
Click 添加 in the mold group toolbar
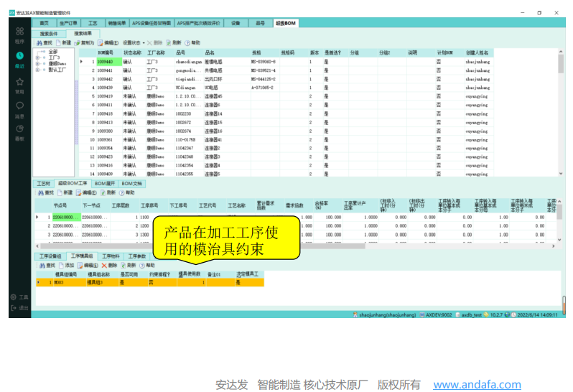coord(65,265)
